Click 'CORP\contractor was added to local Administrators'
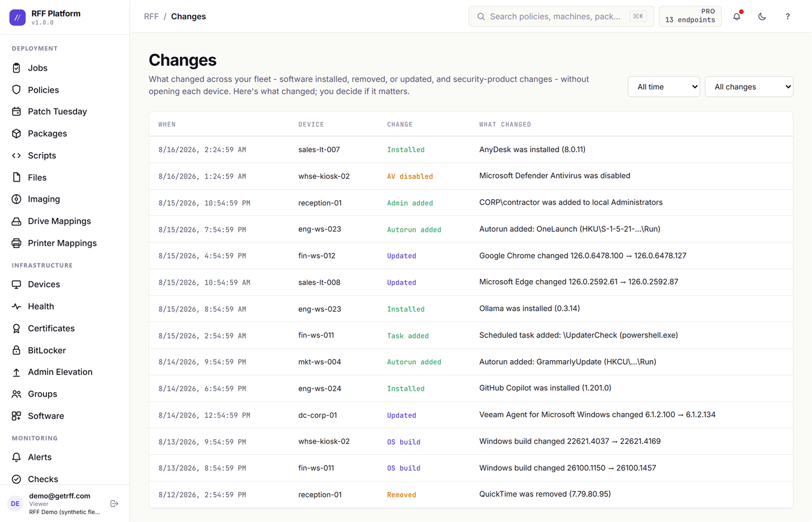The image size is (812, 522). (571, 202)
